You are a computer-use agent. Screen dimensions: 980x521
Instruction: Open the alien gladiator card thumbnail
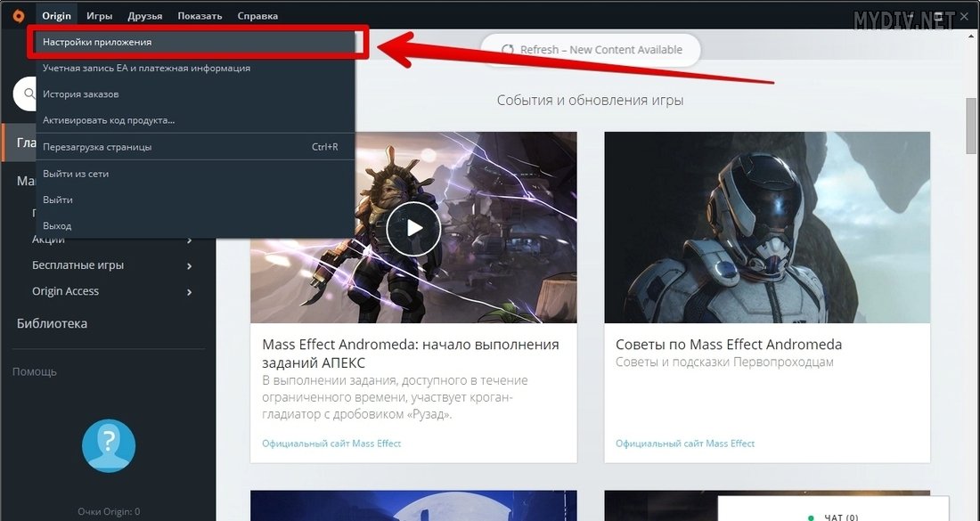coord(413,227)
